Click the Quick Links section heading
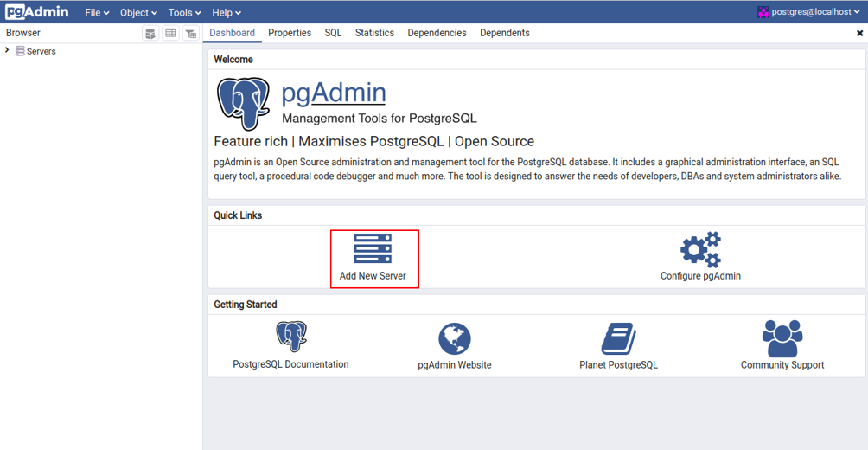868x450 pixels. [238, 215]
